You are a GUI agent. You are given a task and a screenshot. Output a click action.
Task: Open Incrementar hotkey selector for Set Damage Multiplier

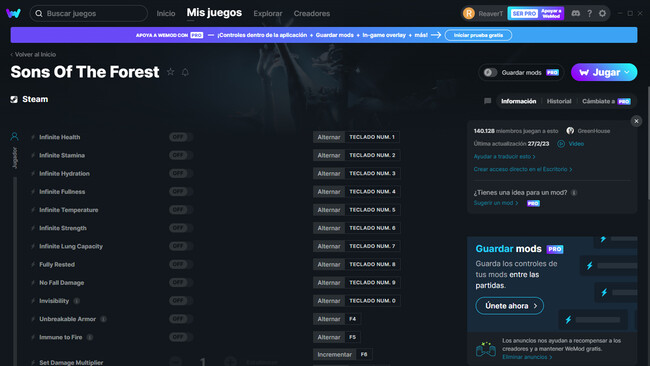334,354
